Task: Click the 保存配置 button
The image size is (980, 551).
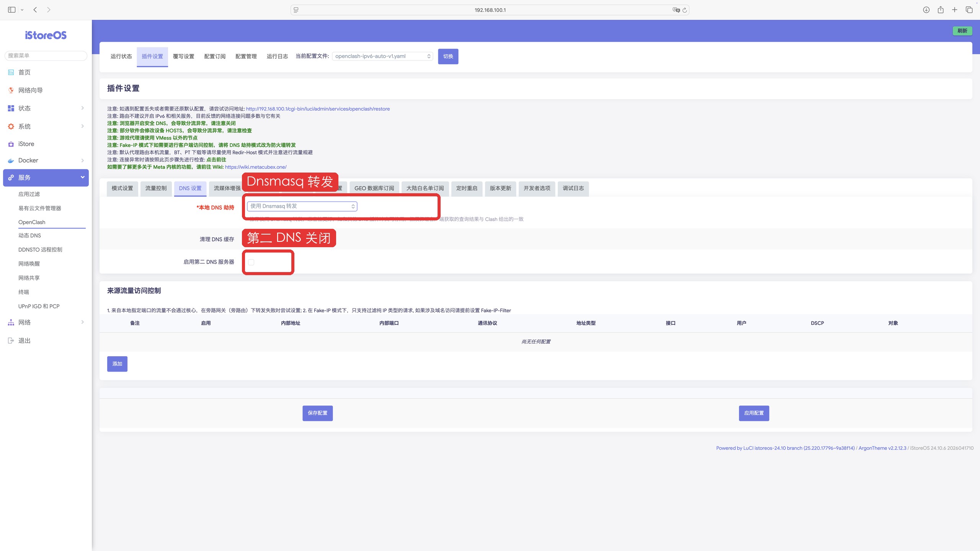Action: click(317, 413)
